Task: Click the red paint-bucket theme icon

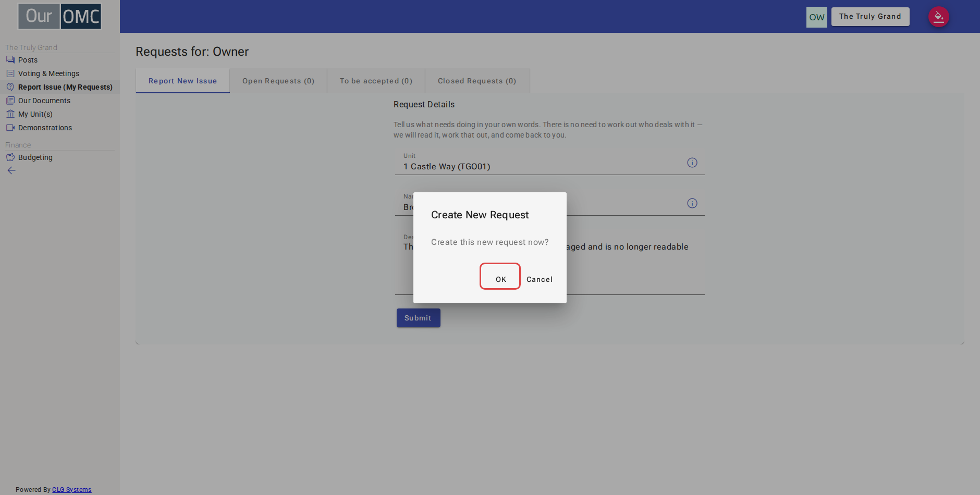Action: tap(938, 17)
